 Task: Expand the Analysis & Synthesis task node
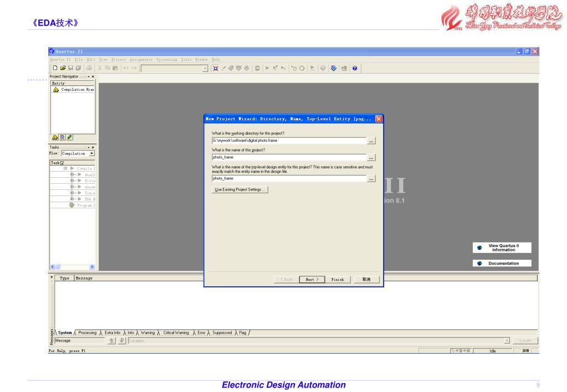click(x=72, y=174)
